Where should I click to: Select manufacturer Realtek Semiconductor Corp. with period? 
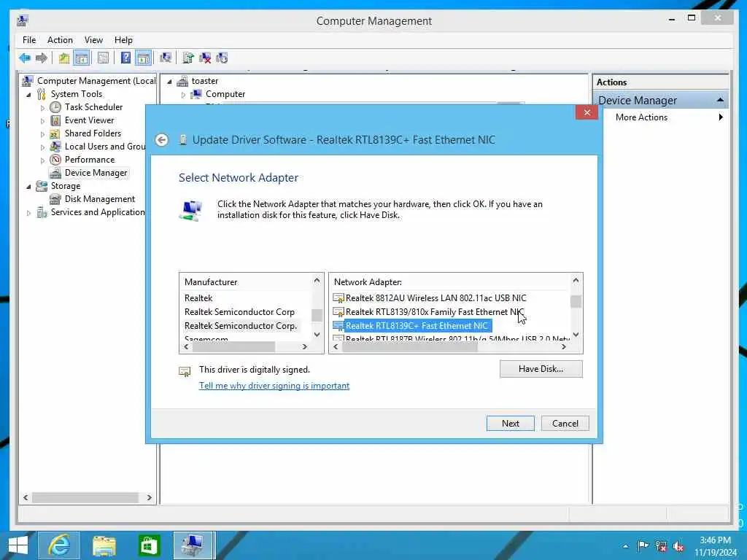(241, 326)
